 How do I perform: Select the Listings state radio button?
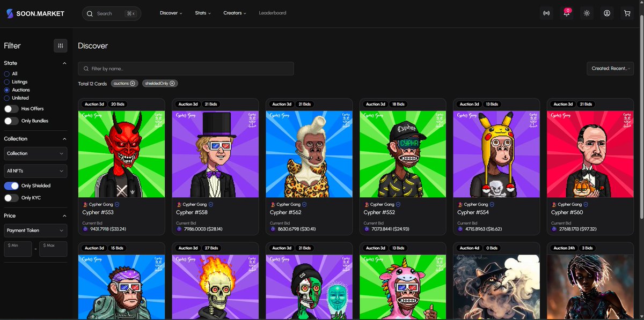point(6,82)
